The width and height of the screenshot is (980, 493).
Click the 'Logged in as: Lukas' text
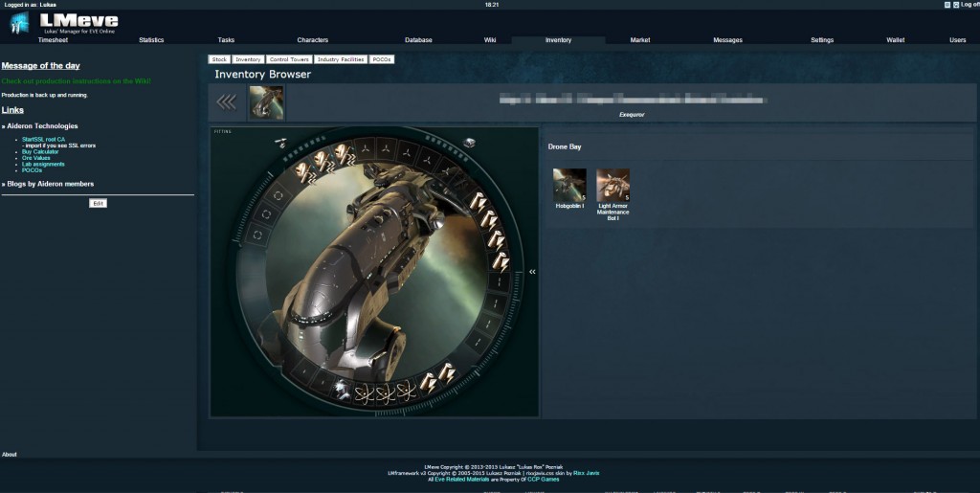(30, 5)
